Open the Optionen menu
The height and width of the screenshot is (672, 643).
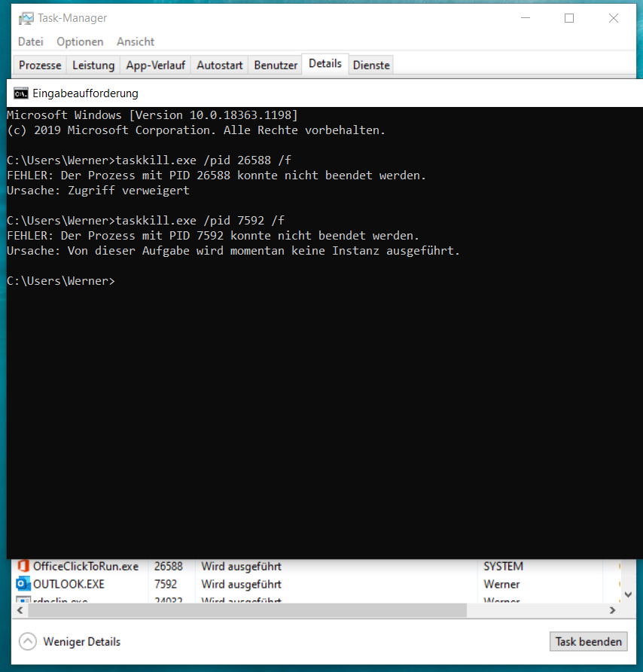click(80, 41)
